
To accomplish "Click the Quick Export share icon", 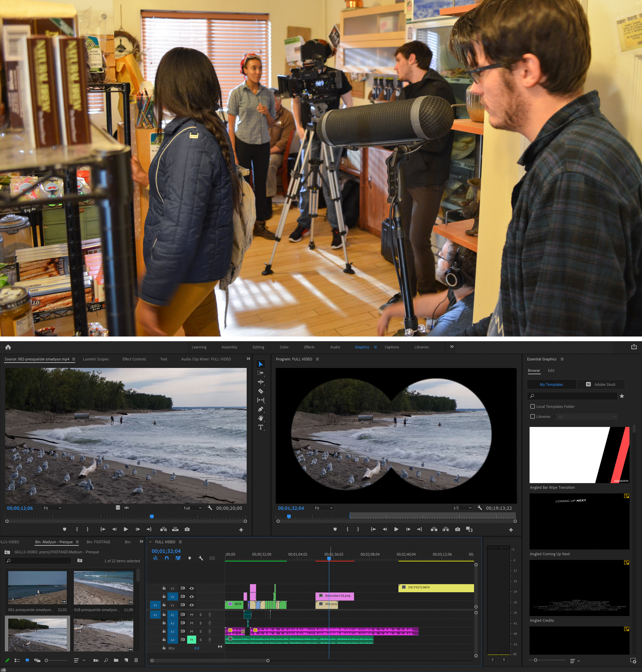I will click(634, 347).
